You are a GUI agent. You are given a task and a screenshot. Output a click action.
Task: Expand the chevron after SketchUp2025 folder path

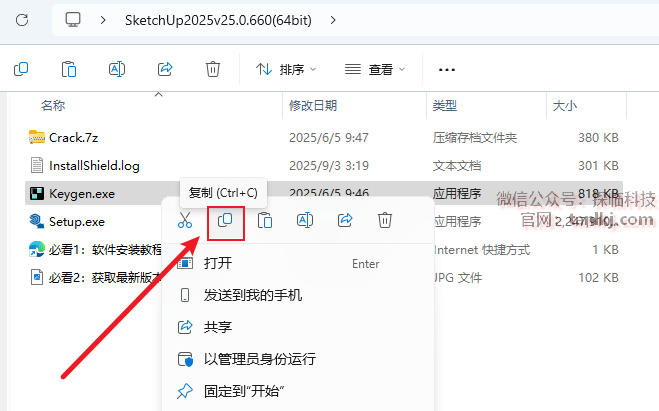[333, 20]
